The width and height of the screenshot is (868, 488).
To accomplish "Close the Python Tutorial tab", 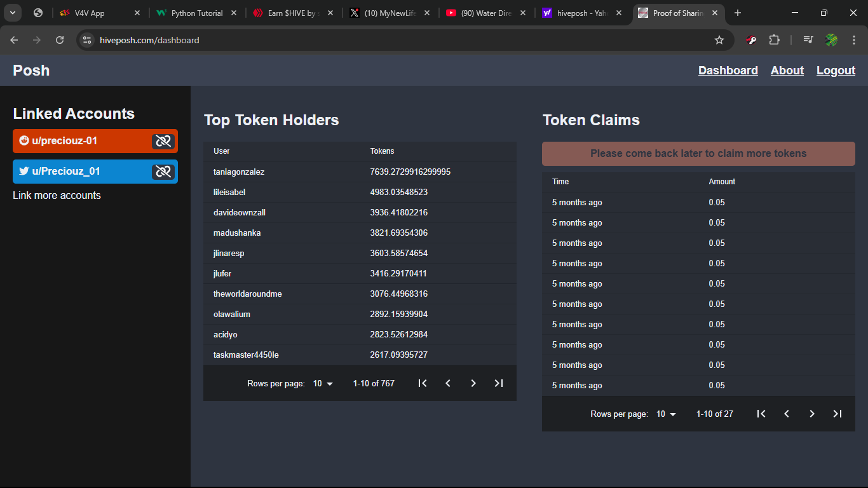I will [x=234, y=13].
